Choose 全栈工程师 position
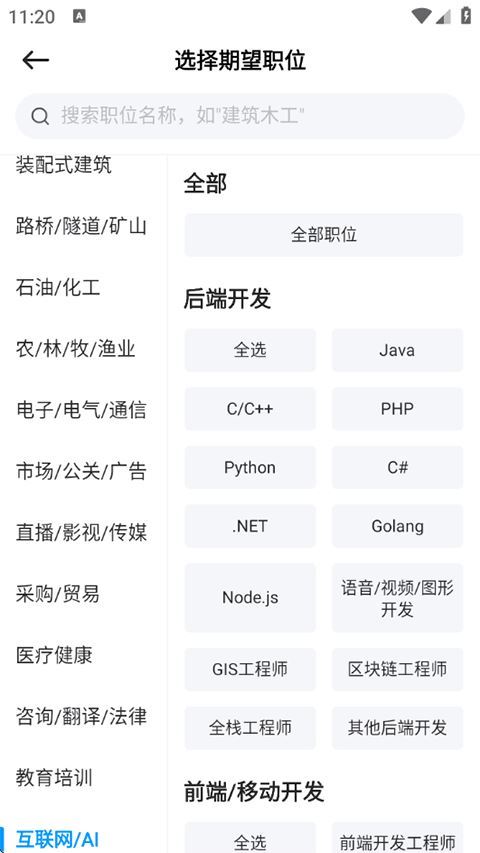480x853 pixels. pyautogui.click(x=250, y=728)
